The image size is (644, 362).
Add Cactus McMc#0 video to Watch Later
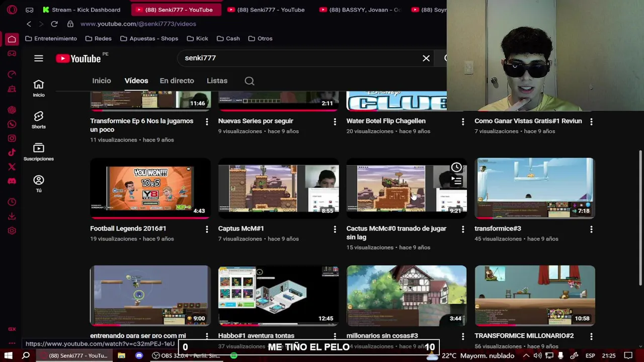pyautogui.click(x=456, y=167)
